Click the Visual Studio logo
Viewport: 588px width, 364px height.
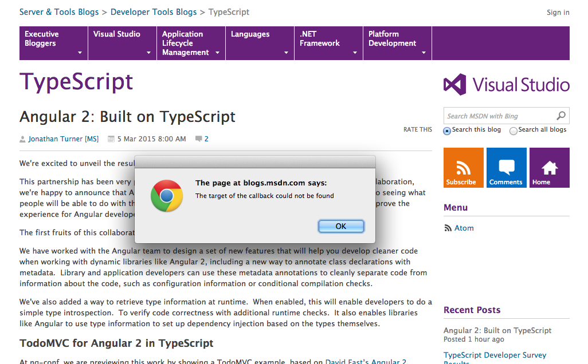click(x=506, y=84)
